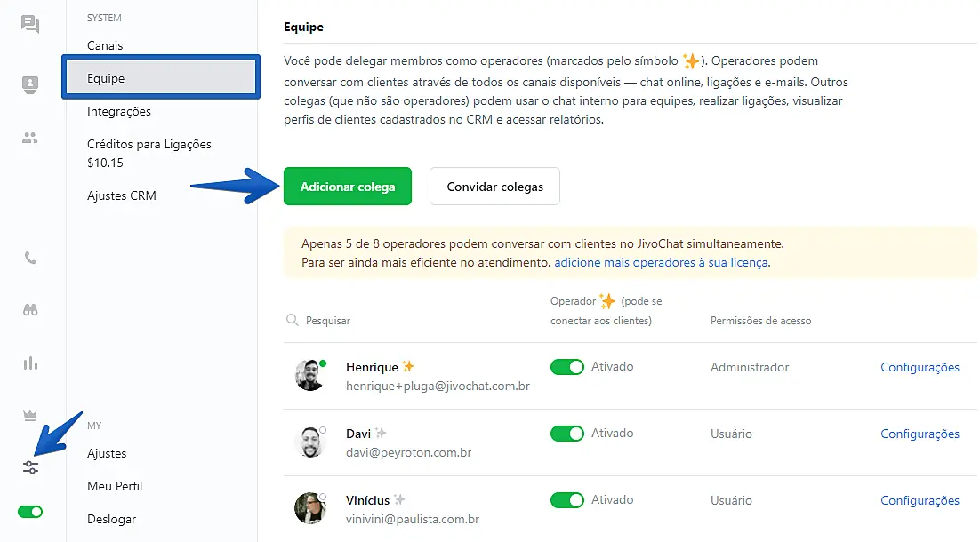Toggle your online status at the bottom left
The width and height of the screenshot is (980, 542).
tap(29, 512)
